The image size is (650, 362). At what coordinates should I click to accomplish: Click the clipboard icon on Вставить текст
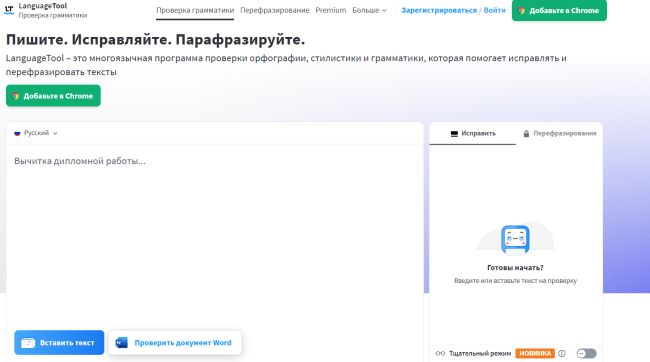click(x=28, y=343)
